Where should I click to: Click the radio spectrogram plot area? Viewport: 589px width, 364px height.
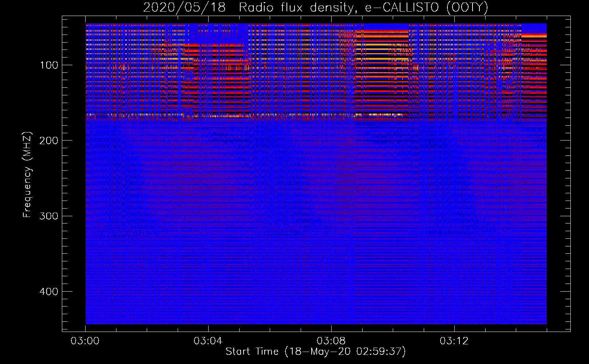[316, 174]
